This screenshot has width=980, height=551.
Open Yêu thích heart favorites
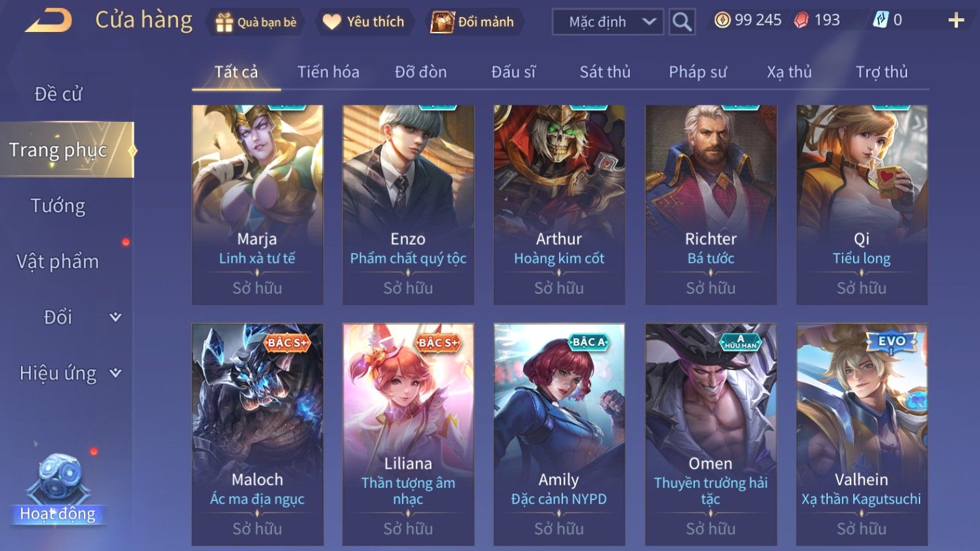332,22
